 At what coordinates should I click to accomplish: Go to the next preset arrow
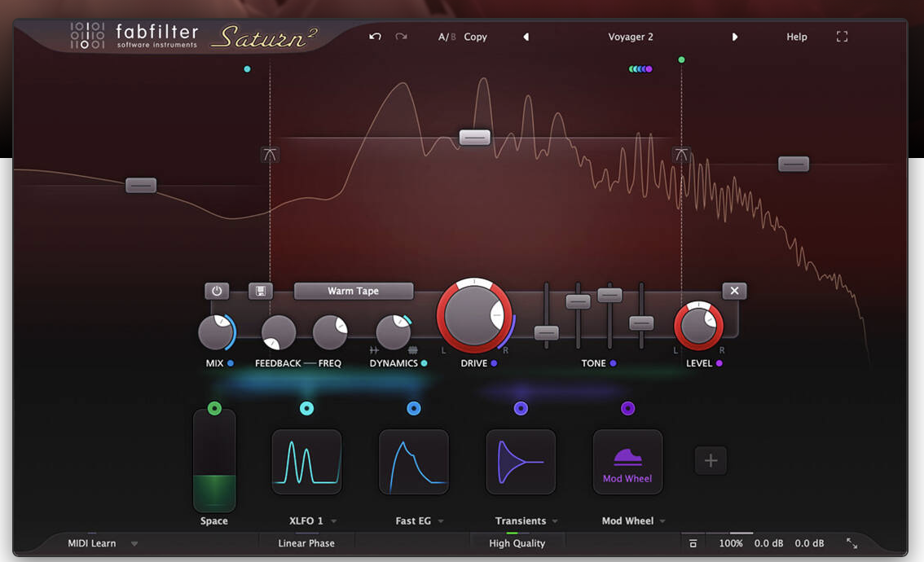734,37
